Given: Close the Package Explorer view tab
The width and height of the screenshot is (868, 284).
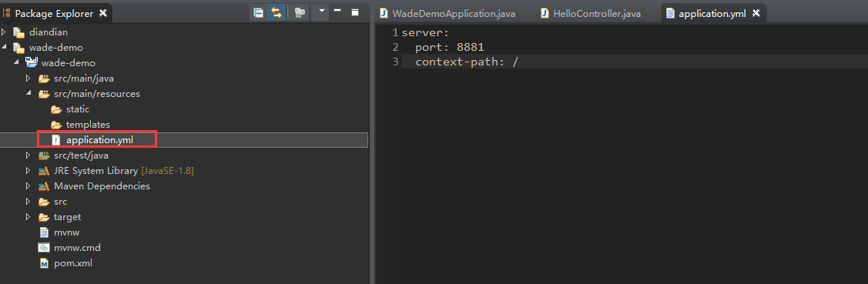Looking at the screenshot, I should (103, 13).
